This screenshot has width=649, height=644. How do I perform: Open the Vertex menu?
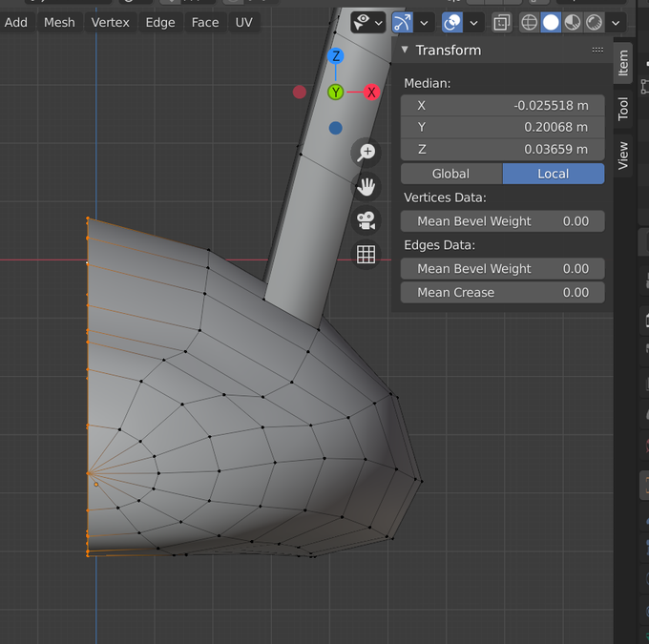pyautogui.click(x=110, y=22)
